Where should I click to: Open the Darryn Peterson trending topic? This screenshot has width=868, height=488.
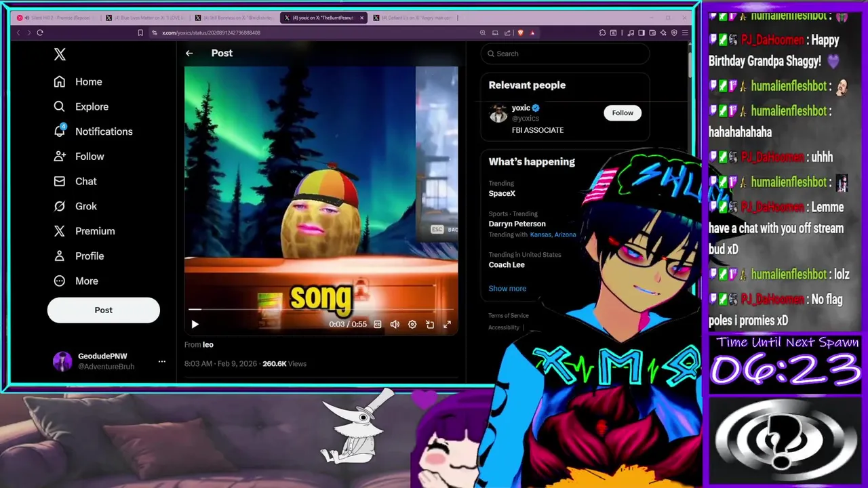click(x=517, y=224)
